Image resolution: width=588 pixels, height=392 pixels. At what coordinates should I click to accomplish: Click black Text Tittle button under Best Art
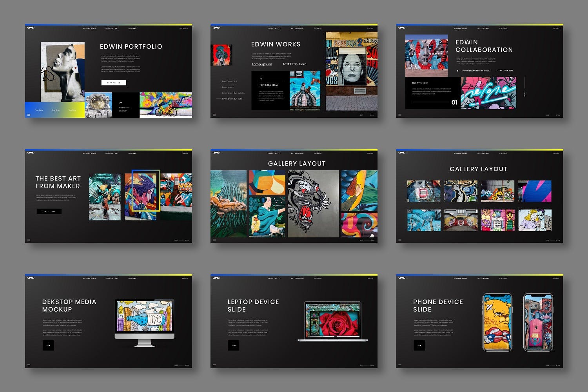pyautogui.click(x=49, y=211)
